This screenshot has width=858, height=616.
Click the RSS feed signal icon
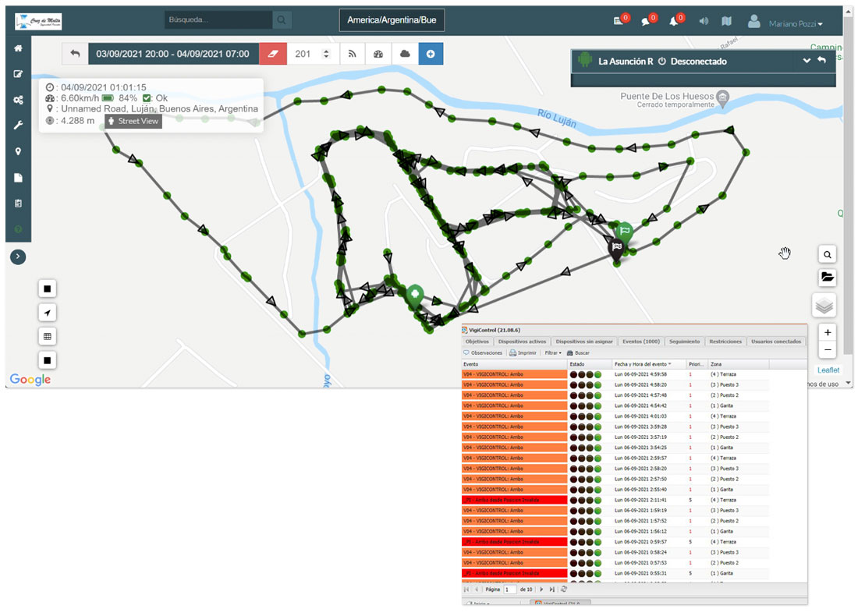352,54
